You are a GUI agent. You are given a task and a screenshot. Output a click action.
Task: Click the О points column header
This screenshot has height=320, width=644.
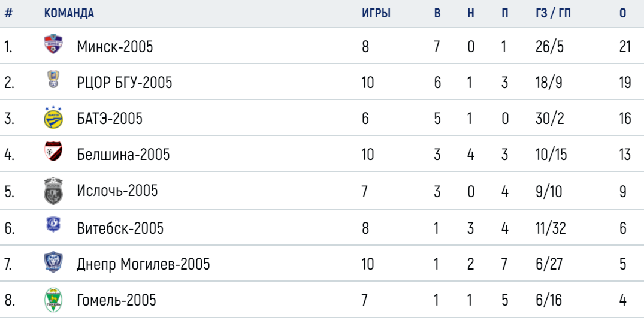(x=622, y=13)
